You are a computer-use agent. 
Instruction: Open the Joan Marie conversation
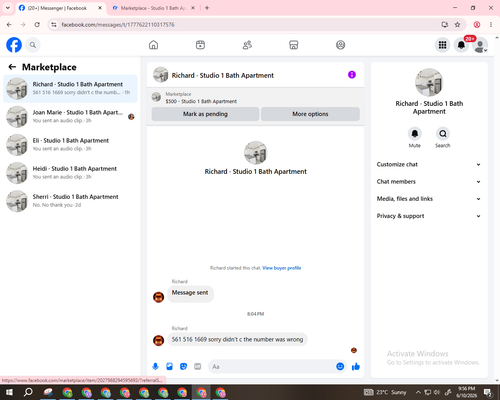tap(70, 117)
